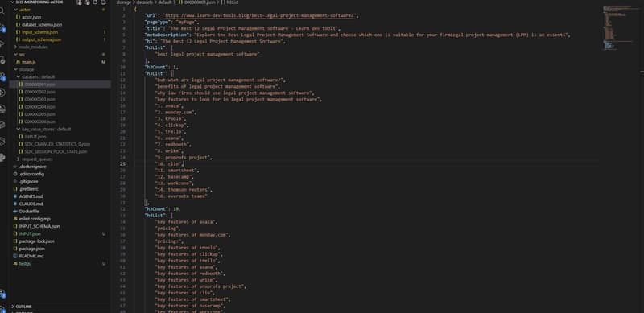Open SDK_CRAWLER_STATISTICS_0.json file

(56, 144)
